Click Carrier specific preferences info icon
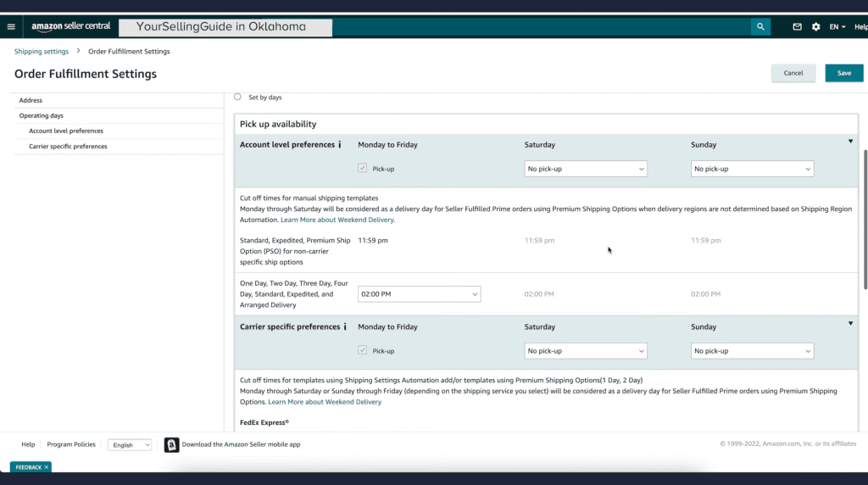The height and width of the screenshot is (485, 868). pos(345,326)
